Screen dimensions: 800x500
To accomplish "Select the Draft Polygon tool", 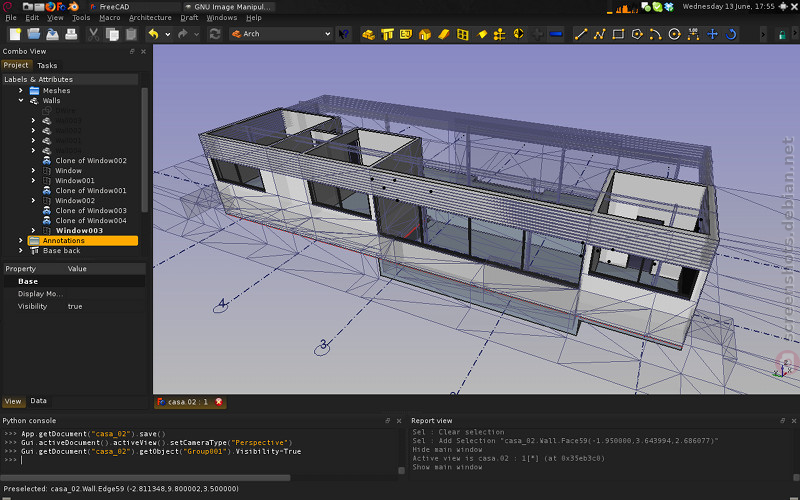I will pyautogui.click(x=637, y=34).
